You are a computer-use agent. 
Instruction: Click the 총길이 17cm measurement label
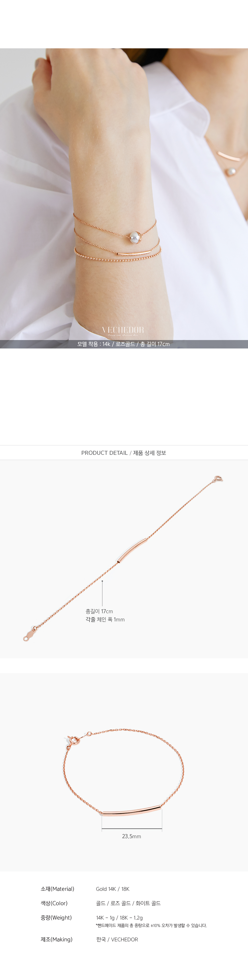click(99, 611)
